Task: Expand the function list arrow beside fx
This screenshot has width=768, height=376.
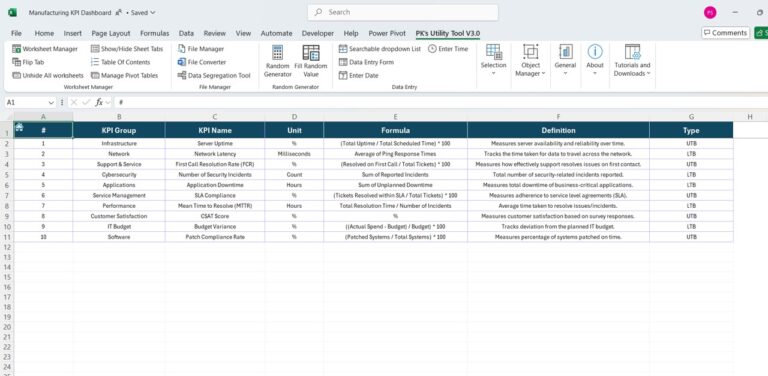Action: coord(108,103)
